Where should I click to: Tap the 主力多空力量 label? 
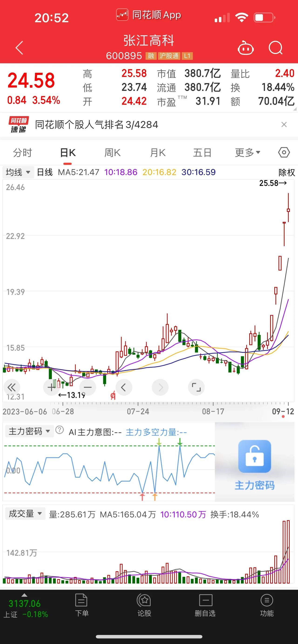pyautogui.click(x=156, y=432)
